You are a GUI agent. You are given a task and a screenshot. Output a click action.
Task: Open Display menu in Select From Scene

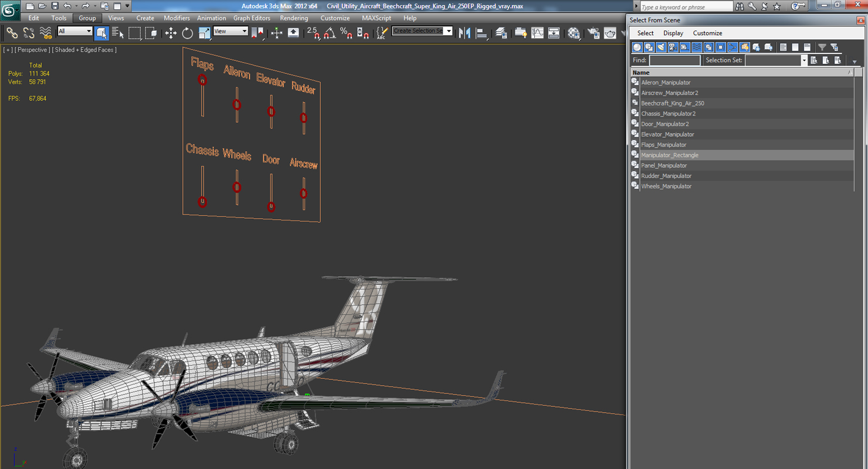(673, 33)
